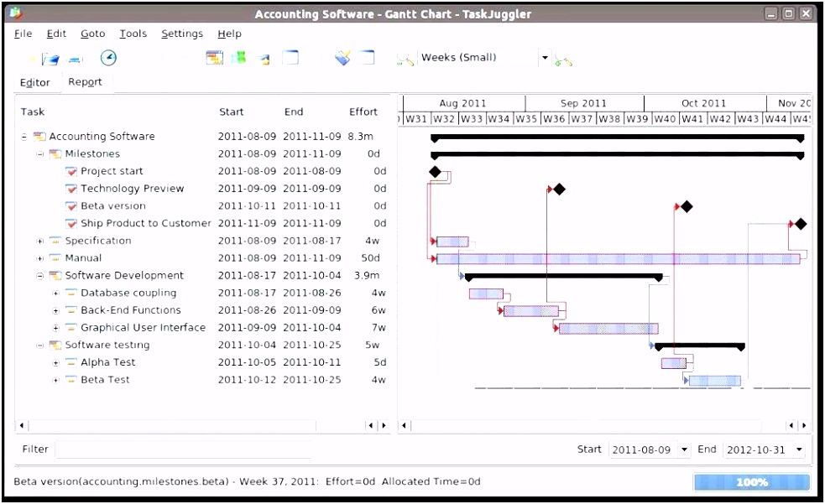This screenshot has height=504, width=825.
Task: Click the window icon next to the brush
Action: (366, 57)
